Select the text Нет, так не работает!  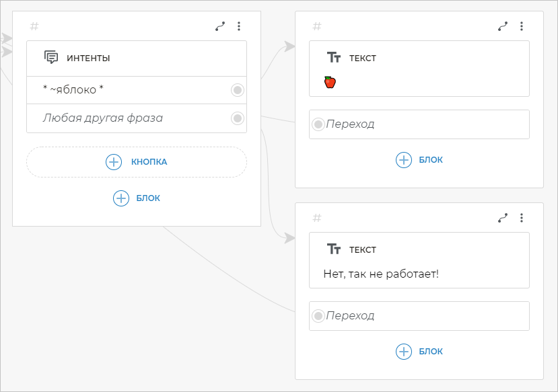click(x=381, y=274)
